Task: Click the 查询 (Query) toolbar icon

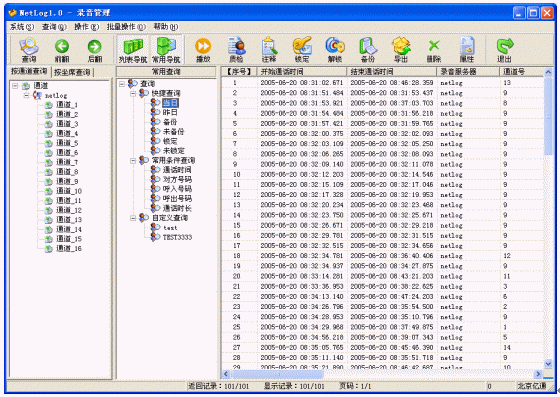Action: [29, 50]
